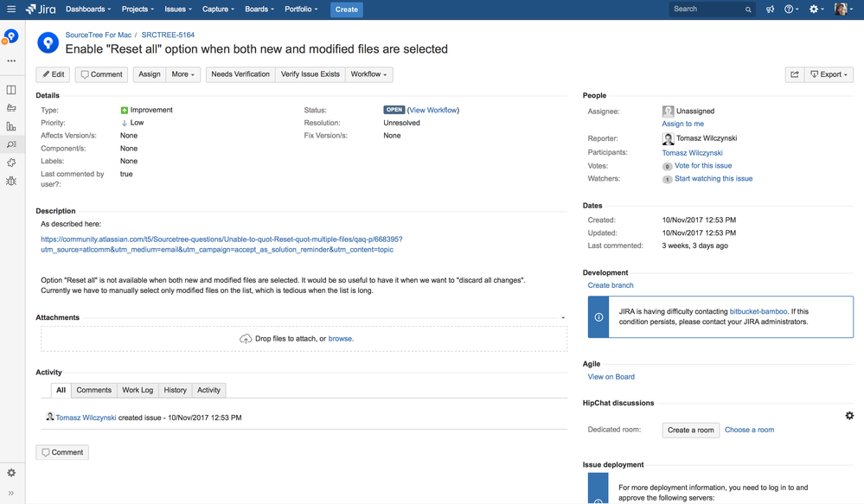Image resolution: width=864 pixels, height=504 pixels.
Task: Open project settings gear in the sidebar
Action: (x=11, y=473)
